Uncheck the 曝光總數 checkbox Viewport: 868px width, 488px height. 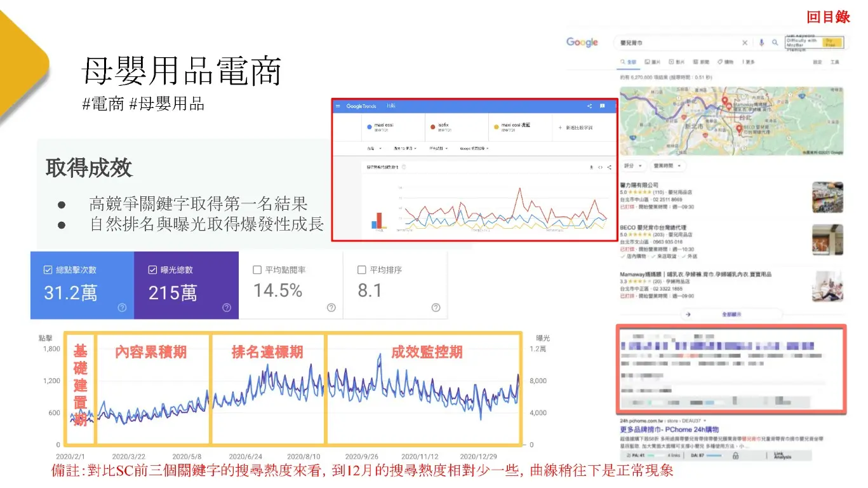[153, 270]
